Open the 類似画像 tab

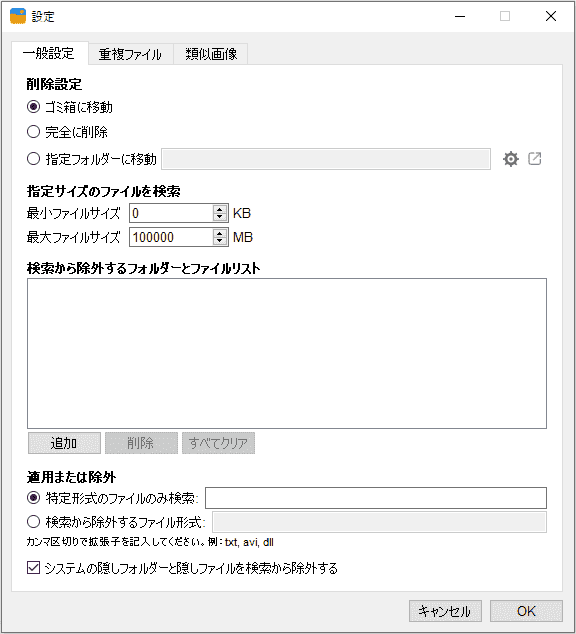click(x=211, y=54)
